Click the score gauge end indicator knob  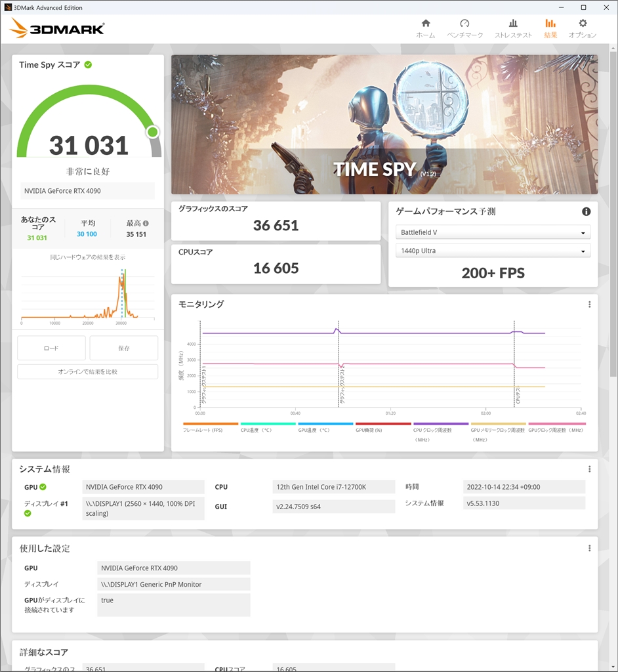(153, 132)
